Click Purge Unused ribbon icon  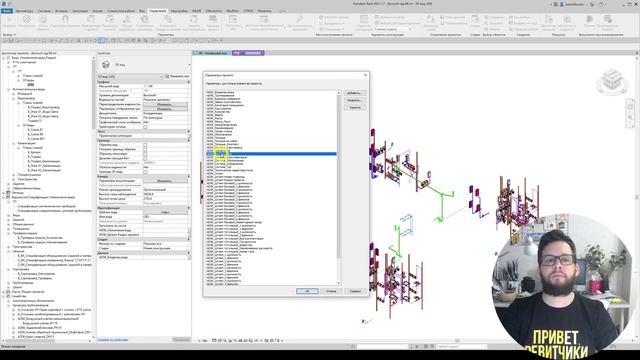pos(194,19)
